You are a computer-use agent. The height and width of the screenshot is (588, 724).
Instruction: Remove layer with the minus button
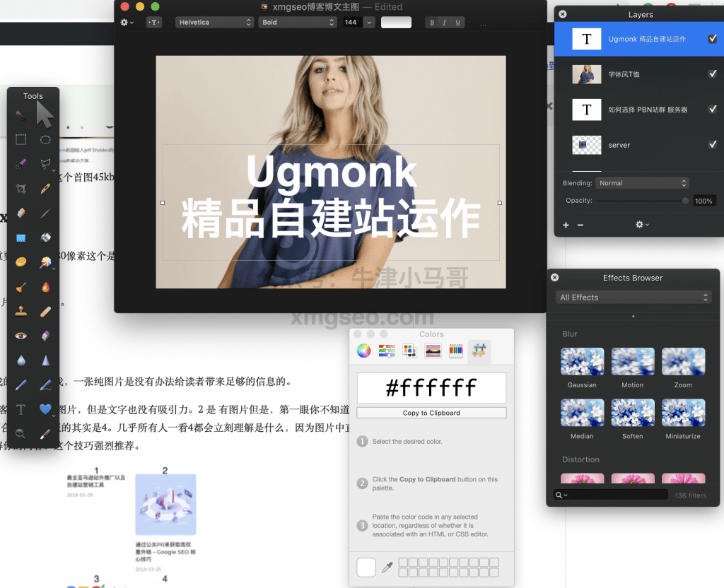pos(580,225)
